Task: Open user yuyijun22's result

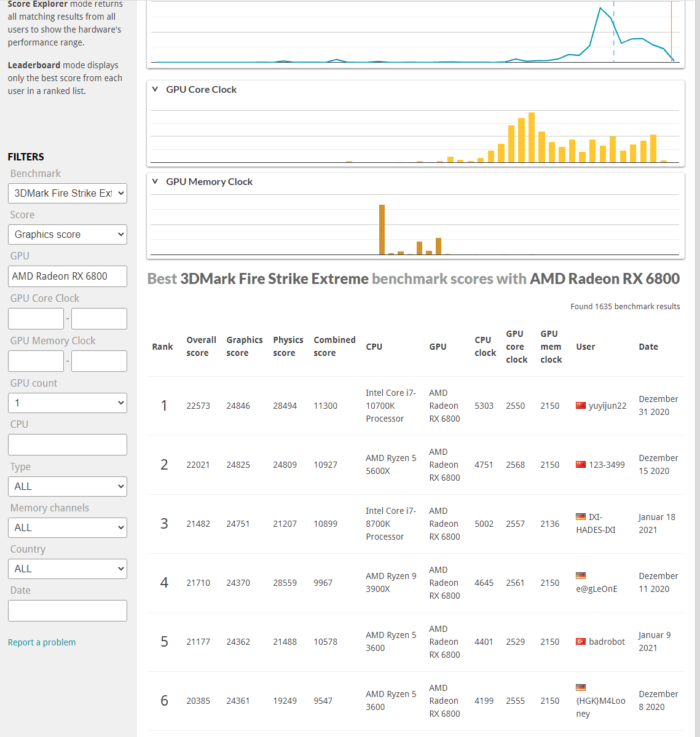Action: (607, 406)
